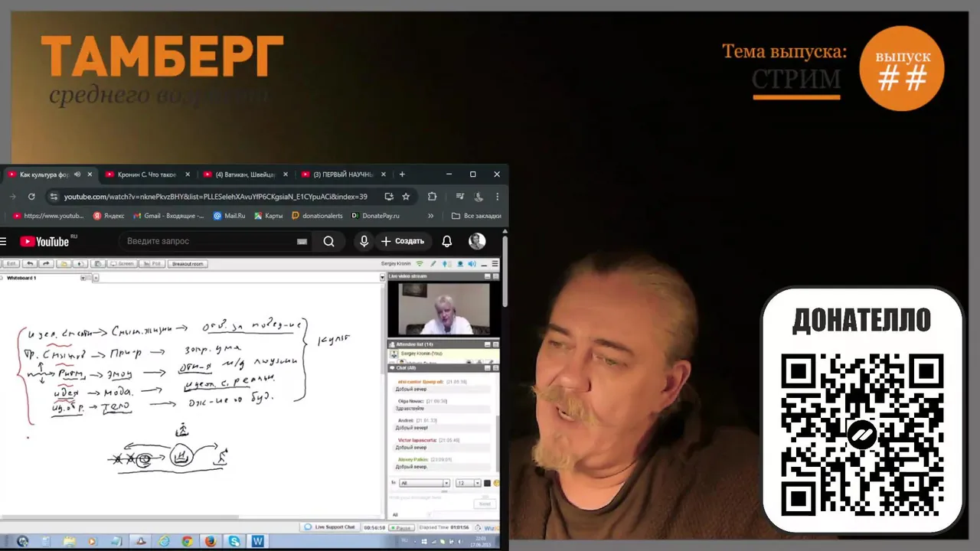
Task: Minimize the Live video stream panel
Action: point(488,275)
